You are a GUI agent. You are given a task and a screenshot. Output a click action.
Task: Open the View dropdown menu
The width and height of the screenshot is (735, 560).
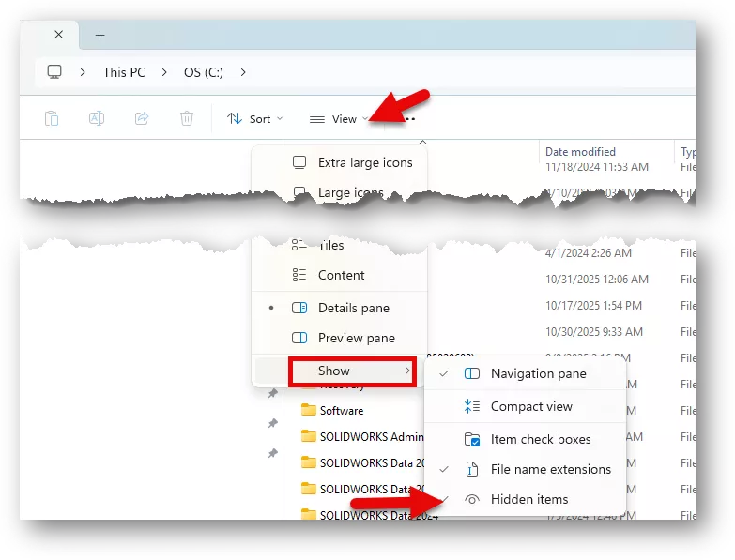pyautogui.click(x=339, y=119)
